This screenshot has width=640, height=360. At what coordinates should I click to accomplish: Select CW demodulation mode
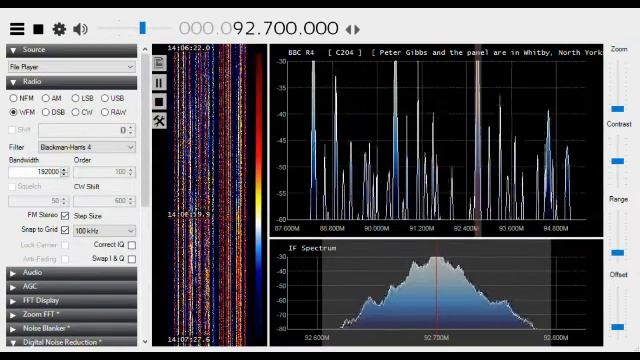[75, 112]
